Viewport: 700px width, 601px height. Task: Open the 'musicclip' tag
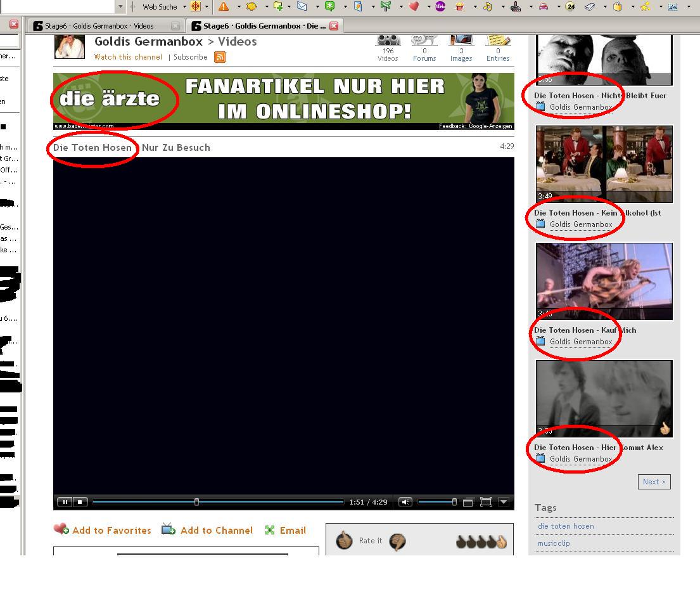coord(554,543)
